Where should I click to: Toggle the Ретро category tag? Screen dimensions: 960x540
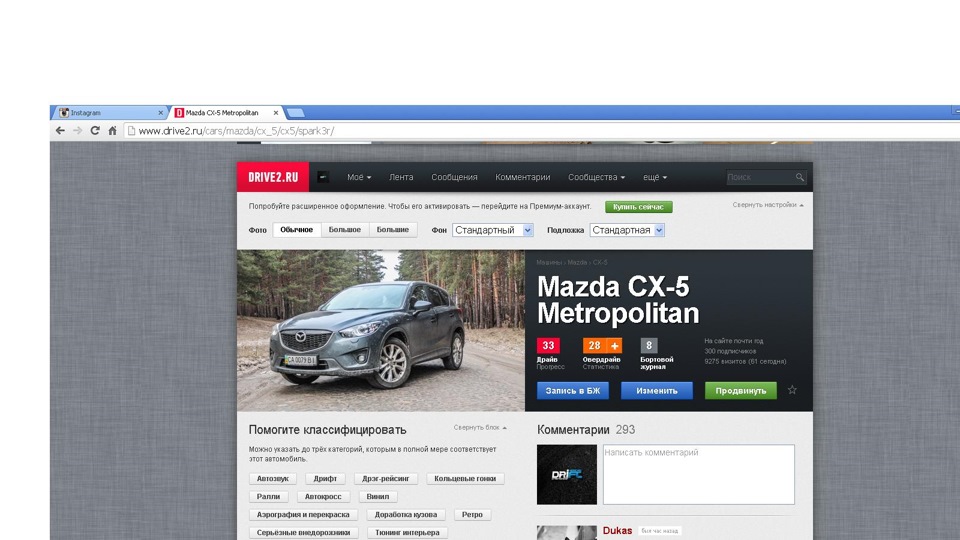point(472,515)
